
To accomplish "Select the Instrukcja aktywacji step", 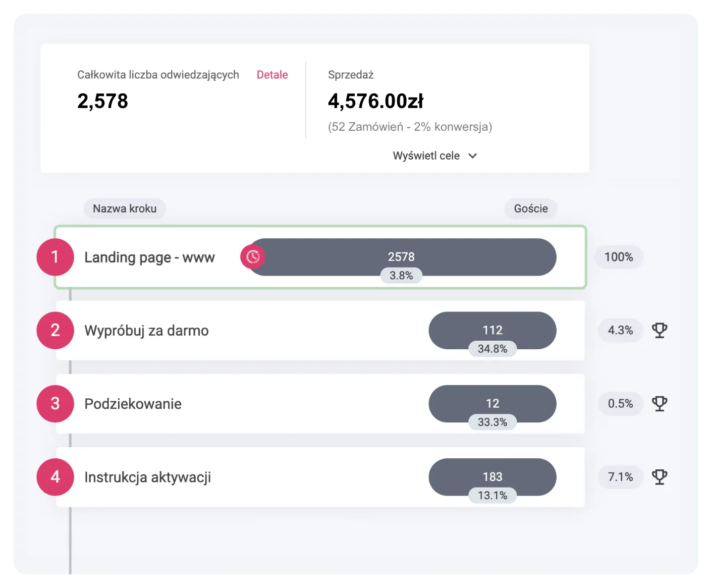I will 320,477.
